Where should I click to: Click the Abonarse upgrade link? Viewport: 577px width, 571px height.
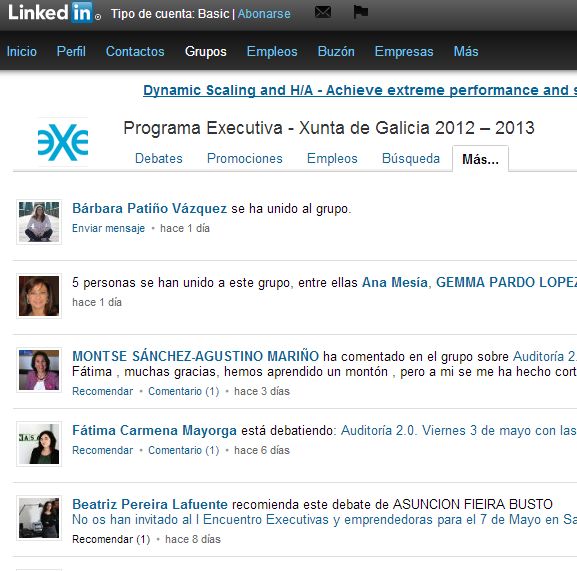(x=264, y=14)
